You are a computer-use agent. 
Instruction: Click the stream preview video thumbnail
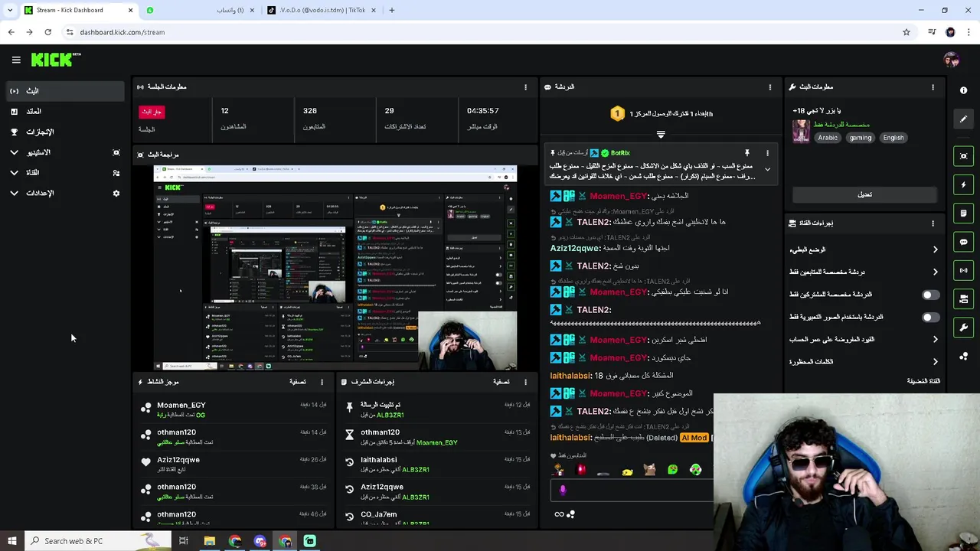(x=335, y=268)
